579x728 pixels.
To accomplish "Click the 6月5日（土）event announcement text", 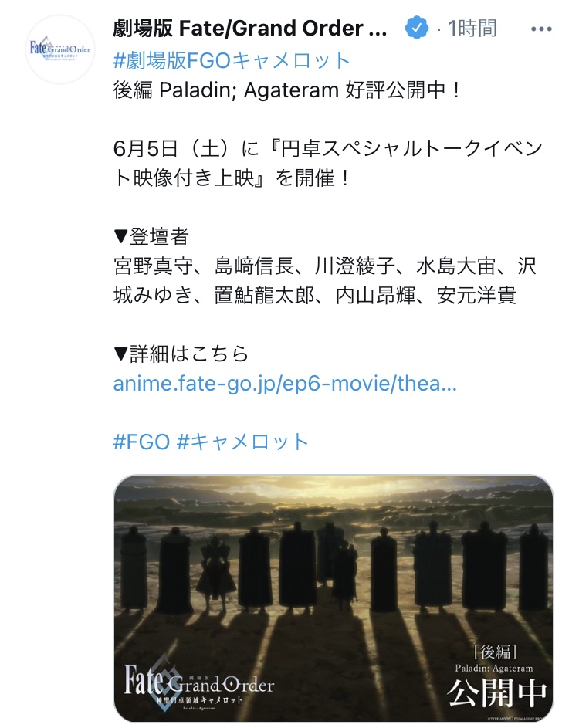I will [328, 163].
